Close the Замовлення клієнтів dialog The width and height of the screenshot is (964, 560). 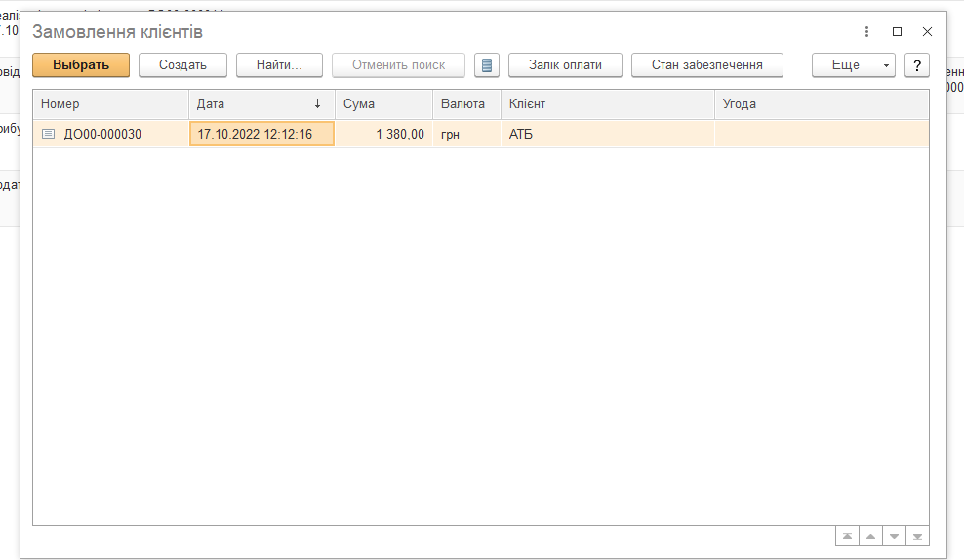click(927, 32)
